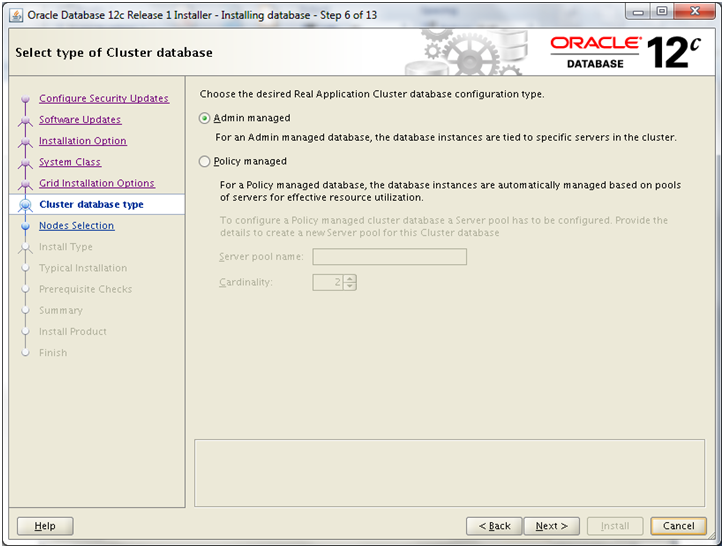Close the installer window

pyautogui.click(x=695, y=12)
